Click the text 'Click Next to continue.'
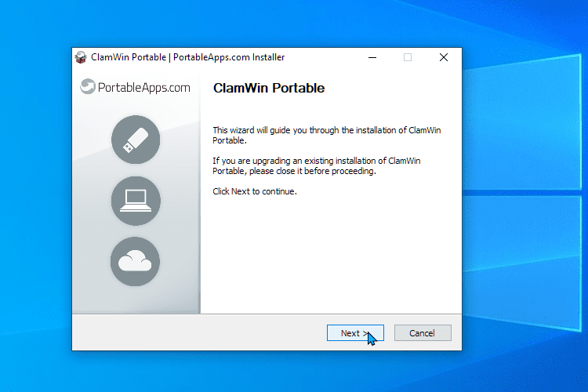Viewport: 588px width, 392px height. tap(255, 191)
